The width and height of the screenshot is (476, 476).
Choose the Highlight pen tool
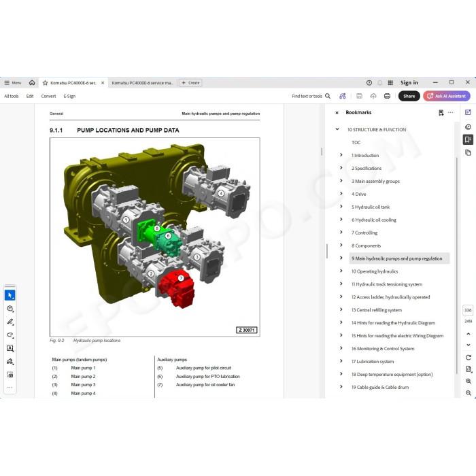(x=10, y=322)
